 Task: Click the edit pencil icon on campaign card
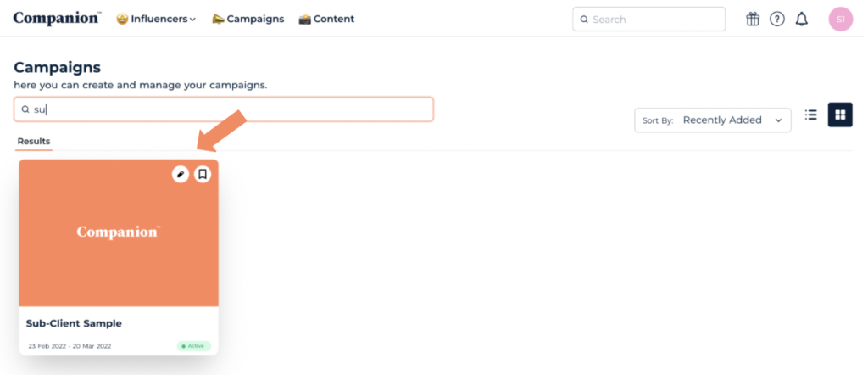click(x=181, y=174)
